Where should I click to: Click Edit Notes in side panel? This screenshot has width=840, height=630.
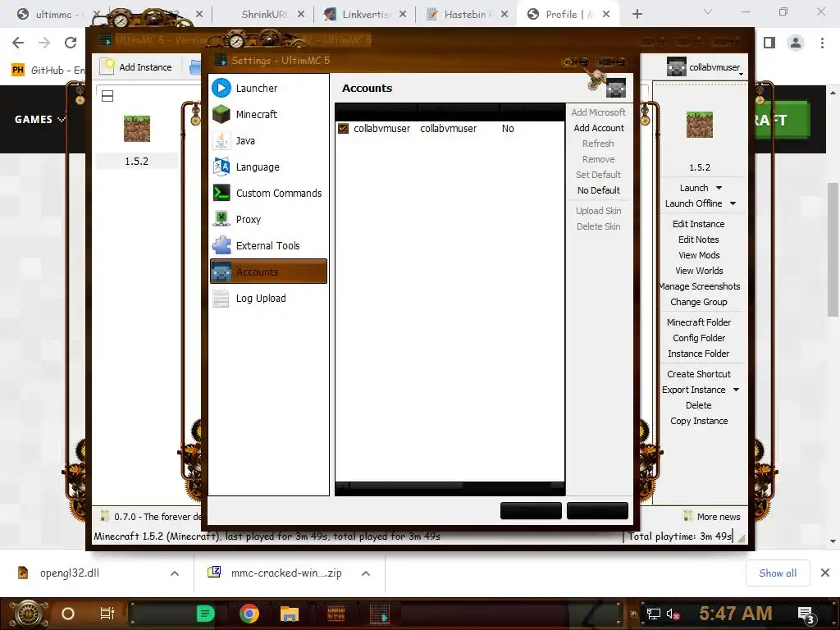tap(699, 240)
